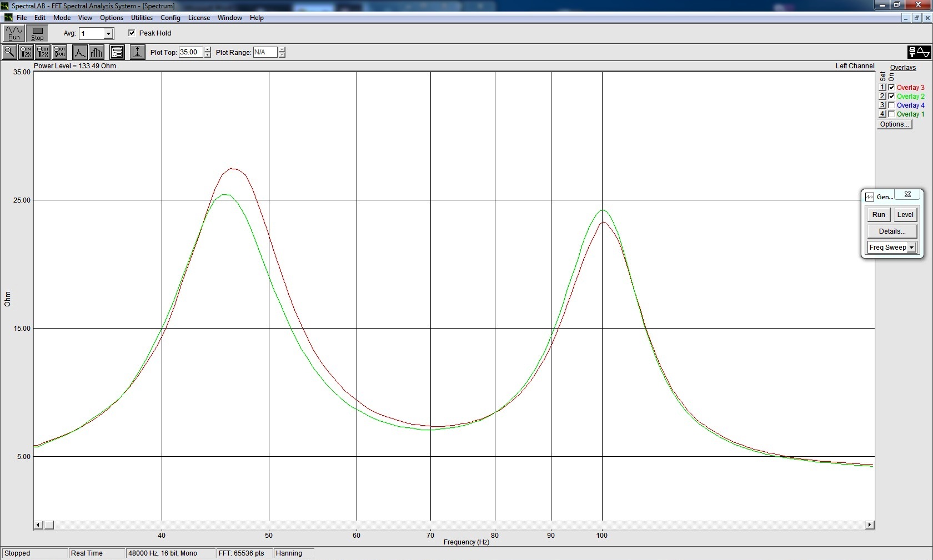
Task: Open the File menu
Action: 22,18
